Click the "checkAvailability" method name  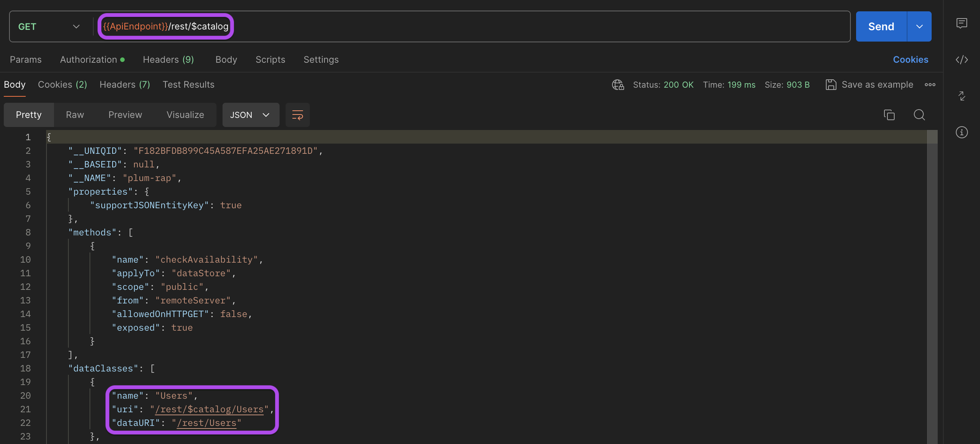pos(207,260)
